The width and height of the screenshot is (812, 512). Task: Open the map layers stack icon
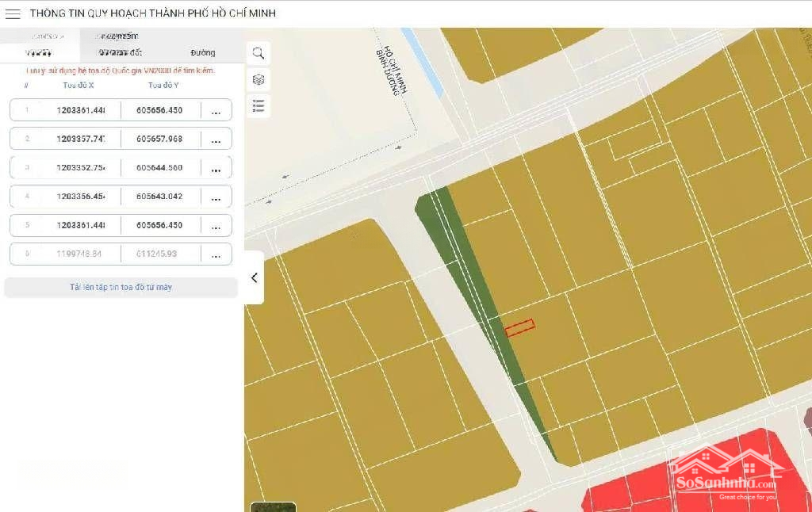(259, 79)
